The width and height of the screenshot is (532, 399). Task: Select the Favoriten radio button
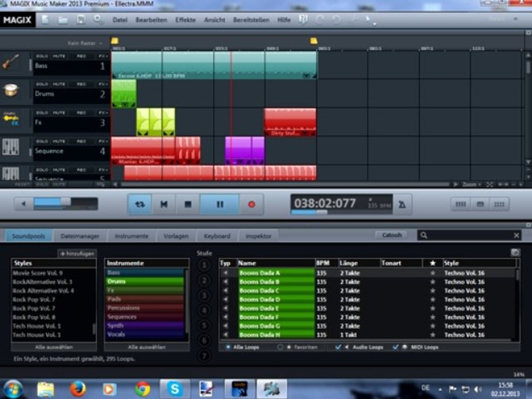(x=280, y=347)
